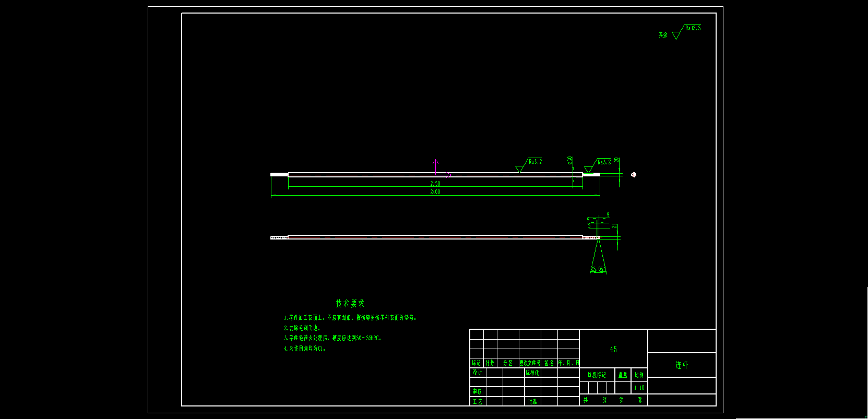Click the 批准 cell label

tap(532, 401)
